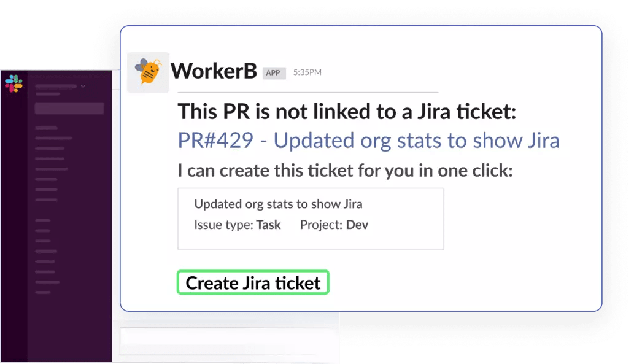
Task: Click the ticket title Updated org stats to show Jira
Action: (278, 204)
